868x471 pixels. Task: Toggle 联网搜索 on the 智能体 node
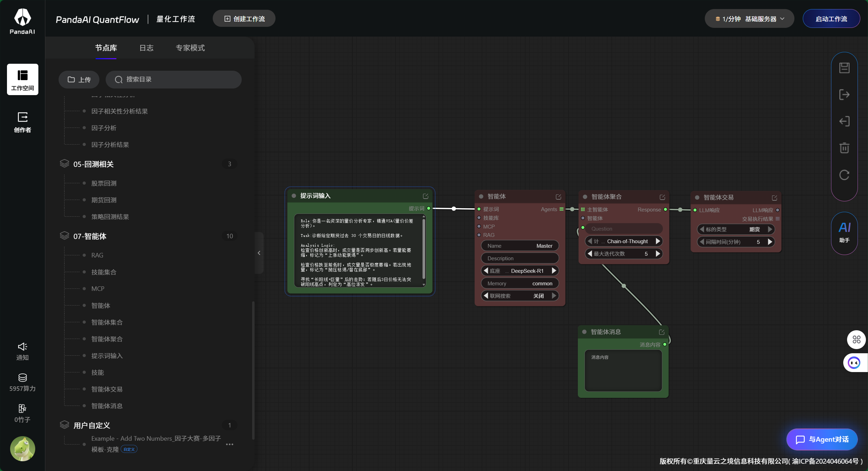point(519,295)
